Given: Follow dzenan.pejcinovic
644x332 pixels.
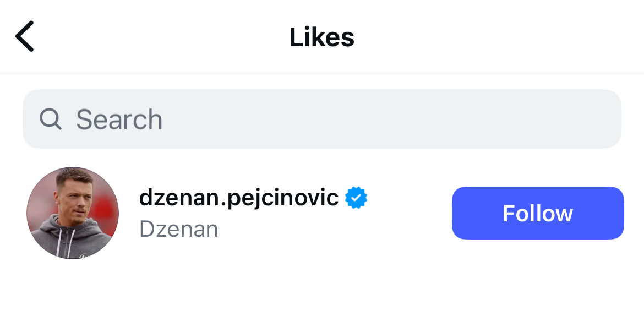Looking at the screenshot, I should [x=538, y=213].
